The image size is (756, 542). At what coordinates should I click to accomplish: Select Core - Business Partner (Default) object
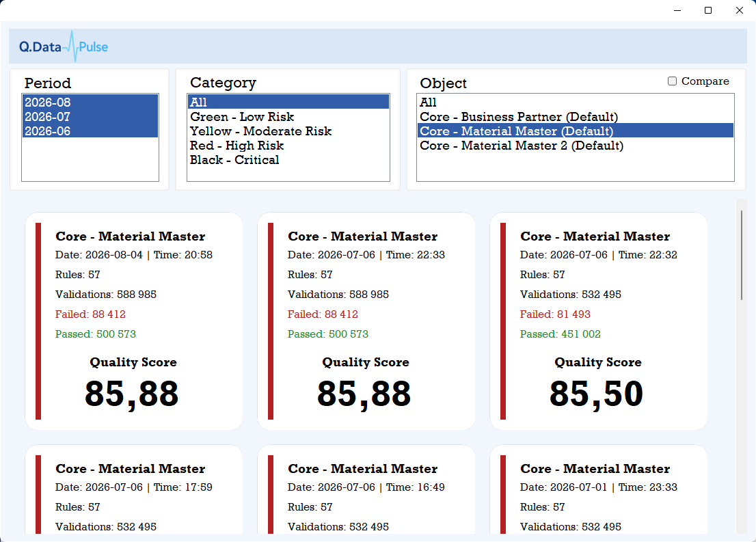click(575, 117)
